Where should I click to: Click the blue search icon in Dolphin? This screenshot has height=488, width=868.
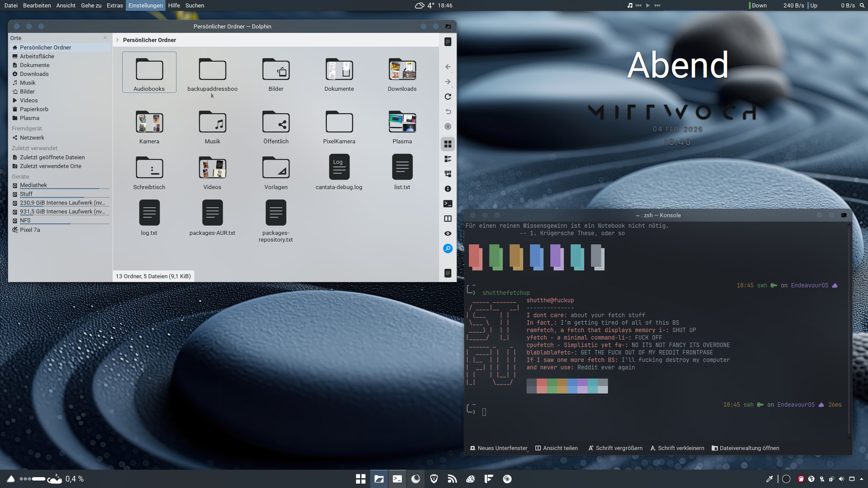(x=448, y=249)
